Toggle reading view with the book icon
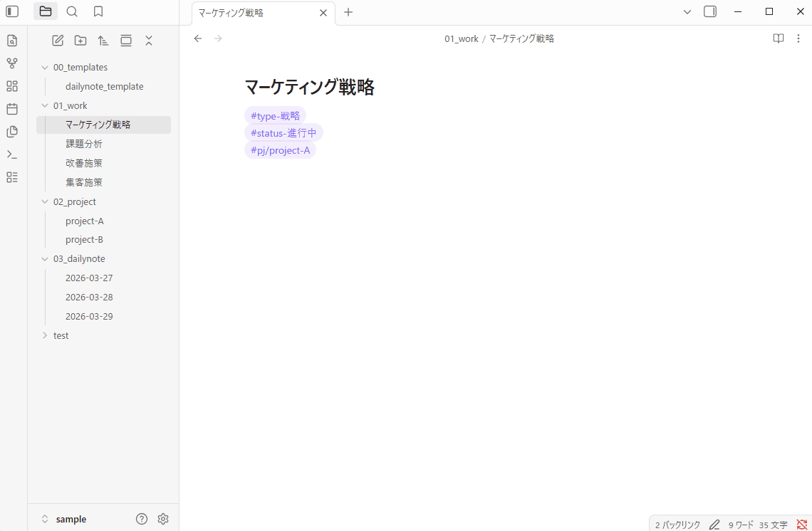 click(x=778, y=38)
